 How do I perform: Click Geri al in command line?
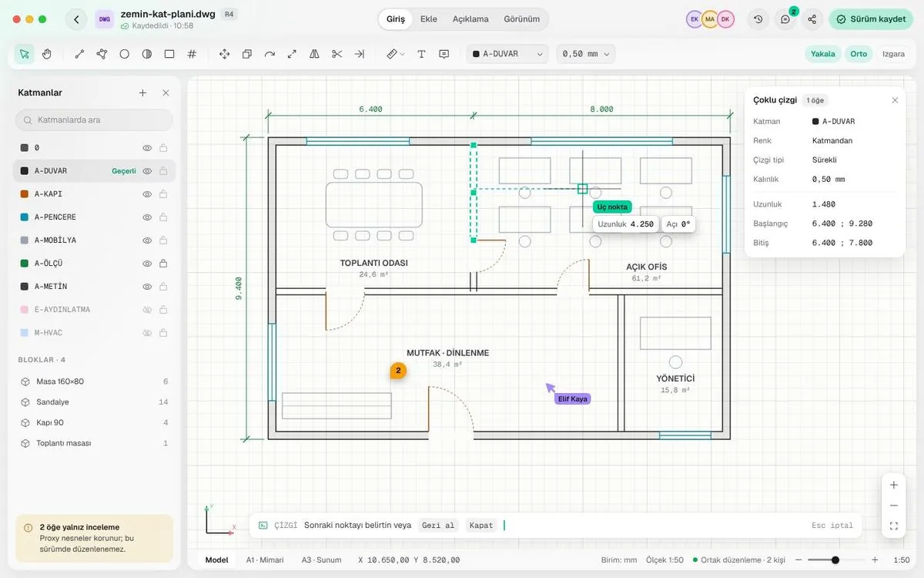pos(438,526)
